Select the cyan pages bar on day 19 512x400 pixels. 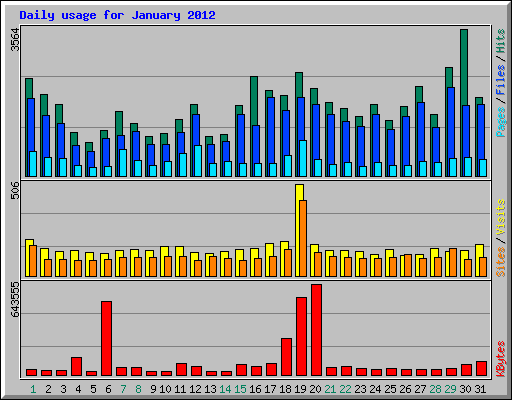303,158
